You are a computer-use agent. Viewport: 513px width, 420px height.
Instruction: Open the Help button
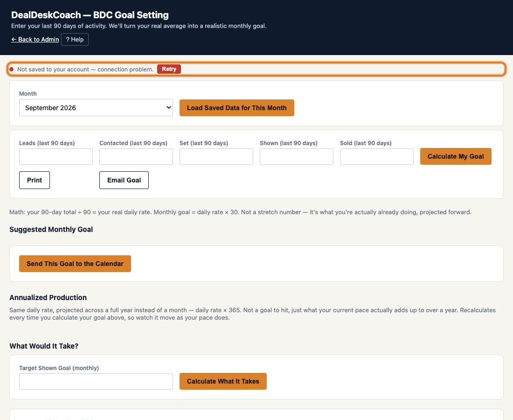(x=75, y=39)
